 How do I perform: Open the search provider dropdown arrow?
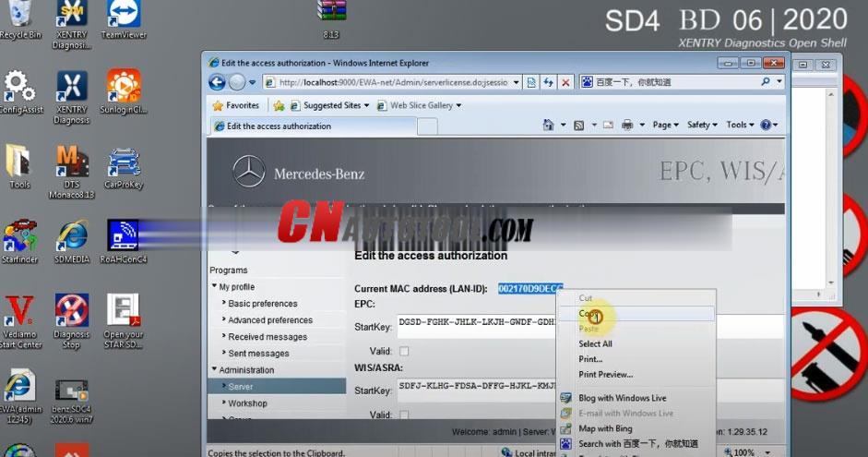click(x=779, y=82)
